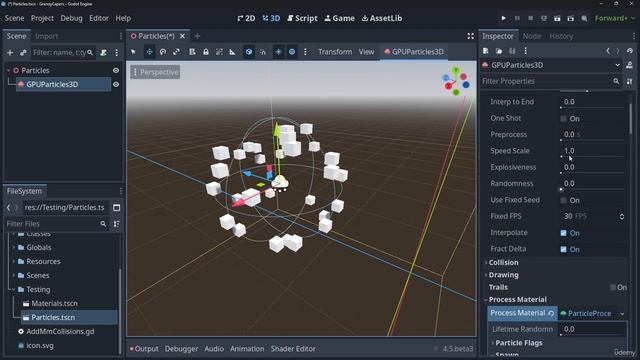Toggle visibility of Particles root node
This screenshot has width=640, height=360.
[116, 71]
